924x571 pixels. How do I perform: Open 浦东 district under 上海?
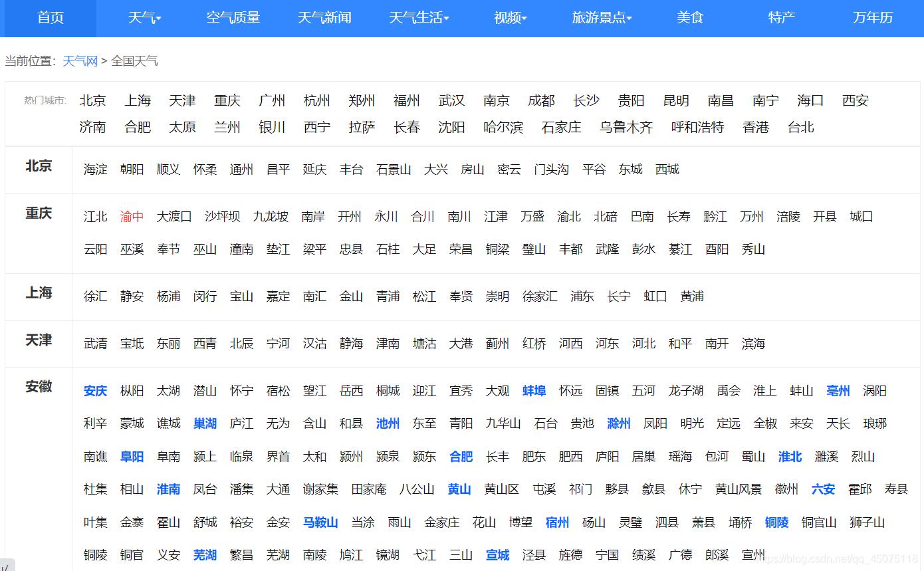point(582,296)
